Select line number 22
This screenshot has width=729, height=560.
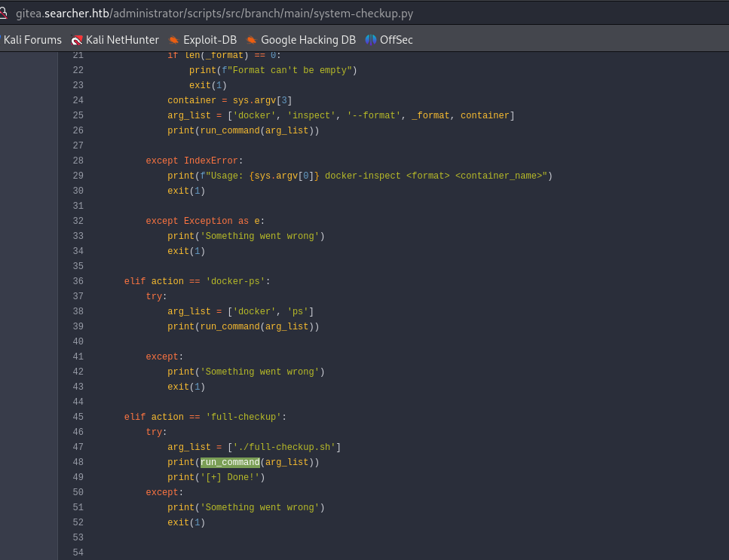[78, 70]
